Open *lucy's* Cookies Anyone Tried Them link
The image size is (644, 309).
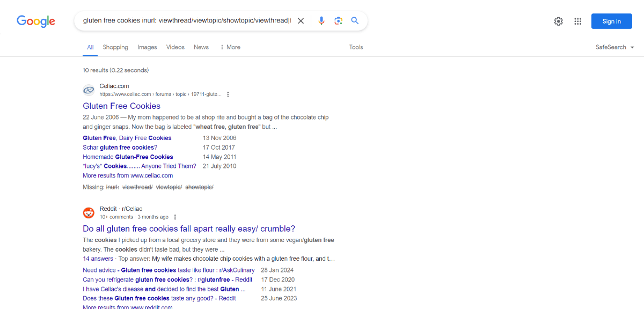pos(140,166)
